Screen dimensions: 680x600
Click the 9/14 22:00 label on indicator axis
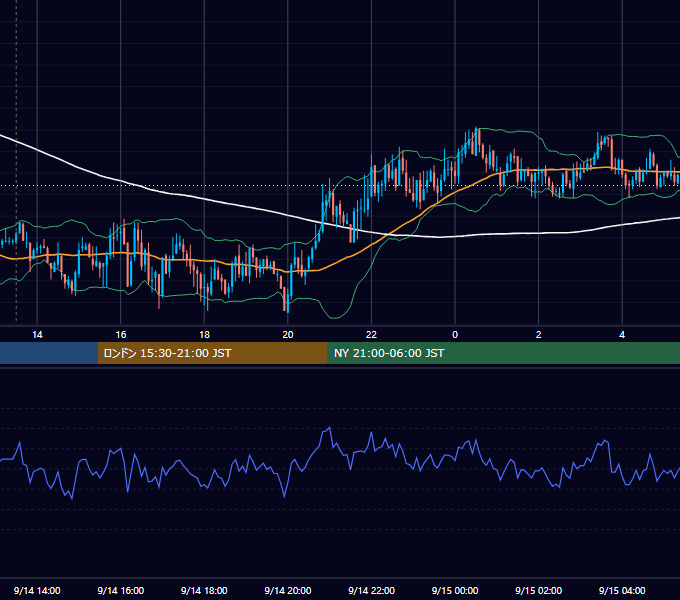coord(371,590)
